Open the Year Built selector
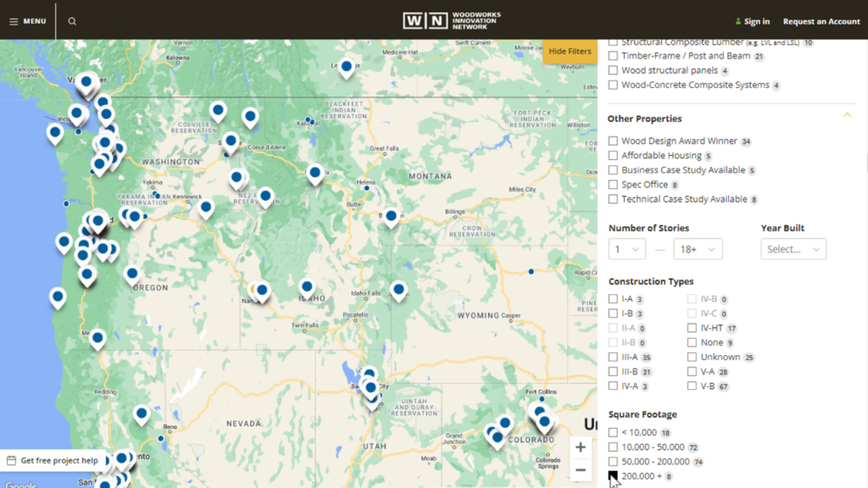Viewport: 868px width, 488px height. 793,248
